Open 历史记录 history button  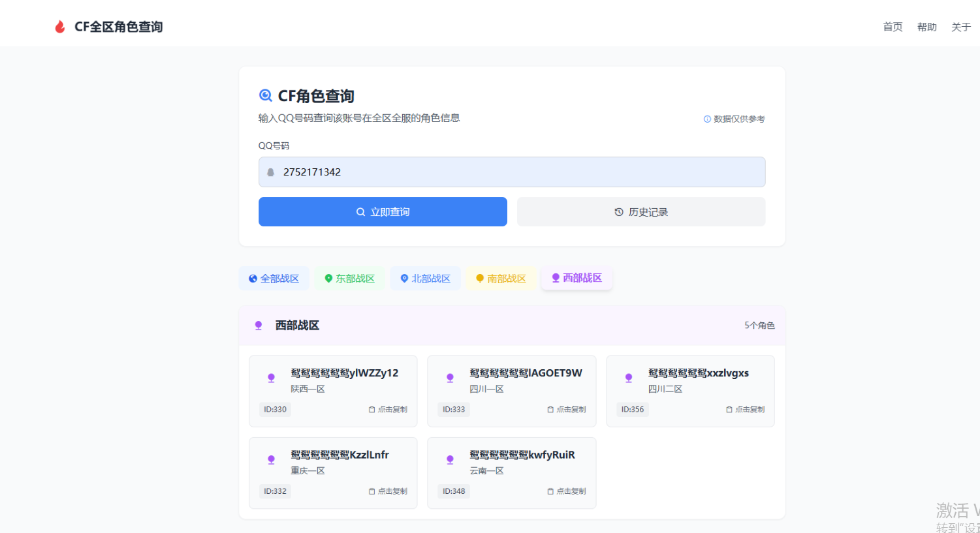pos(641,212)
